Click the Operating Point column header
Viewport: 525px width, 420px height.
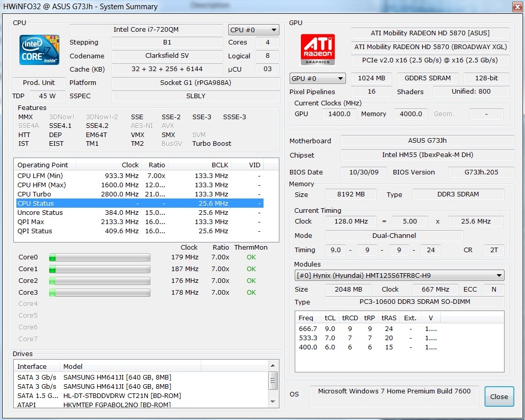(x=43, y=165)
